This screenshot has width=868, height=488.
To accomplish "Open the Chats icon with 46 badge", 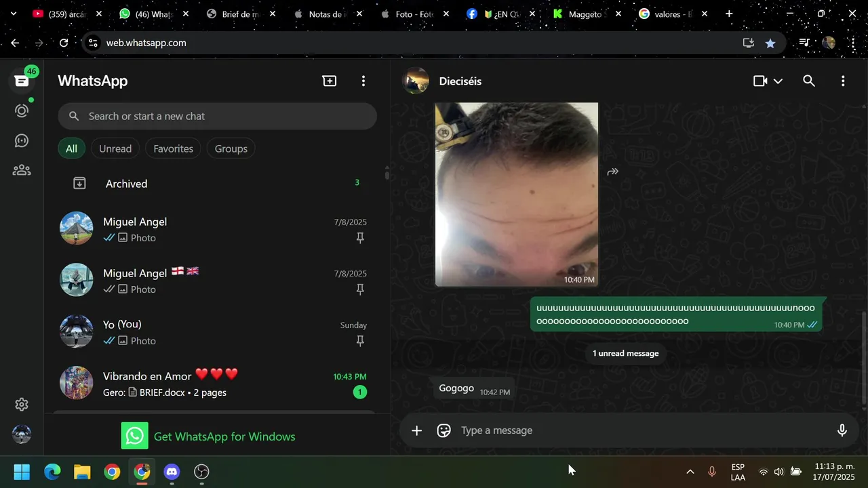I will click(x=22, y=81).
